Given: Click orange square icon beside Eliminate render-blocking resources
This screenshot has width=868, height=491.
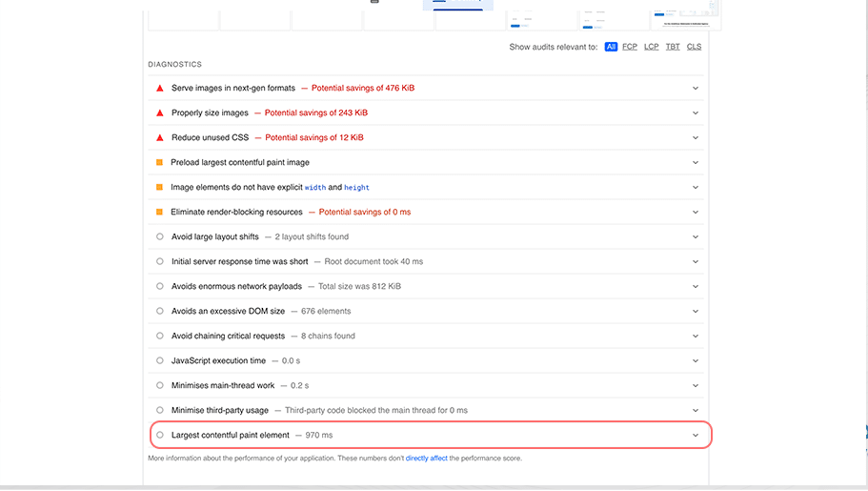Looking at the screenshot, I should [159, 212].
